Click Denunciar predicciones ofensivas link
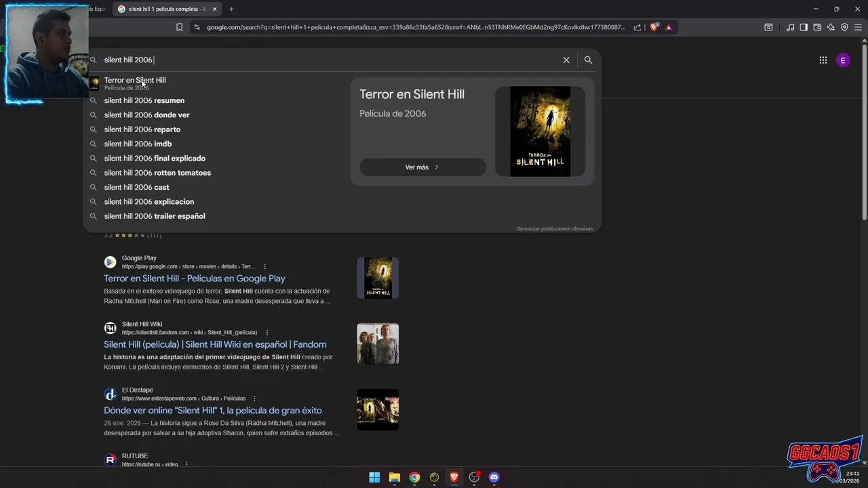The image size is (868, 488). tap(554, 228)
